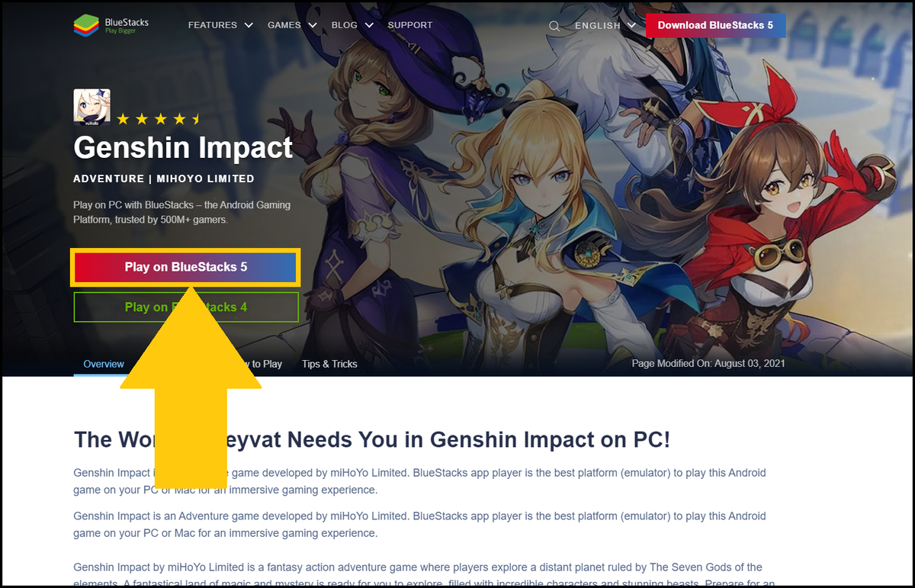
Task: Click Play on BlueStacks 4 button
Action: (185, 307)
